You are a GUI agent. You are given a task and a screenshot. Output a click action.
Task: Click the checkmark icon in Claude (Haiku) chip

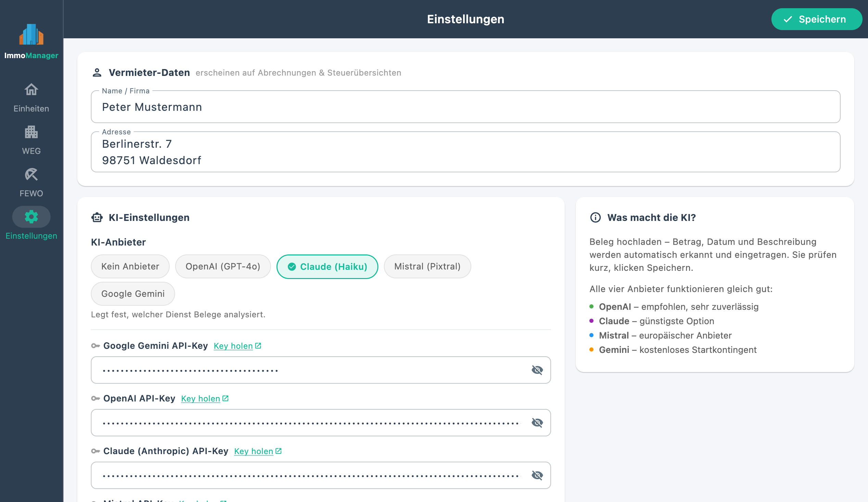[292, 267]
